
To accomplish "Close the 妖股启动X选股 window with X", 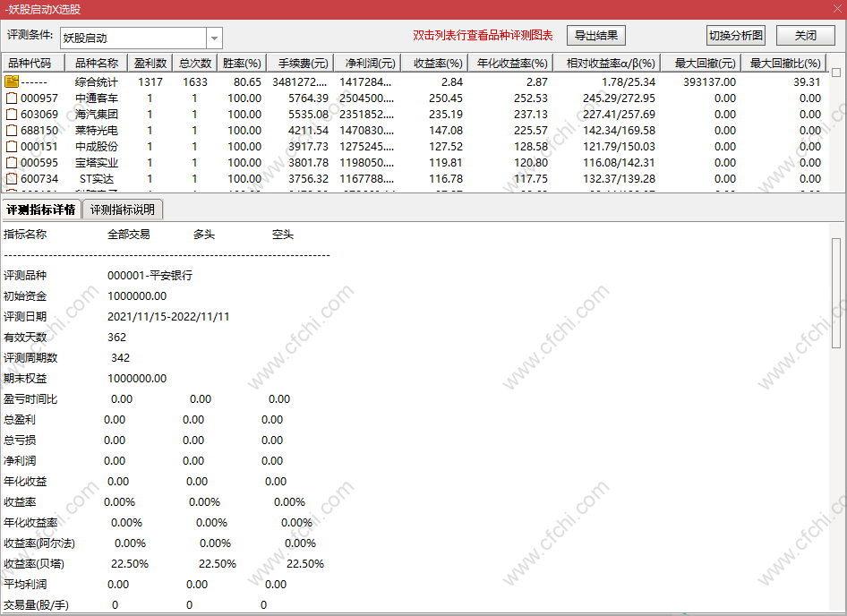I will click(x=837, y=9).
